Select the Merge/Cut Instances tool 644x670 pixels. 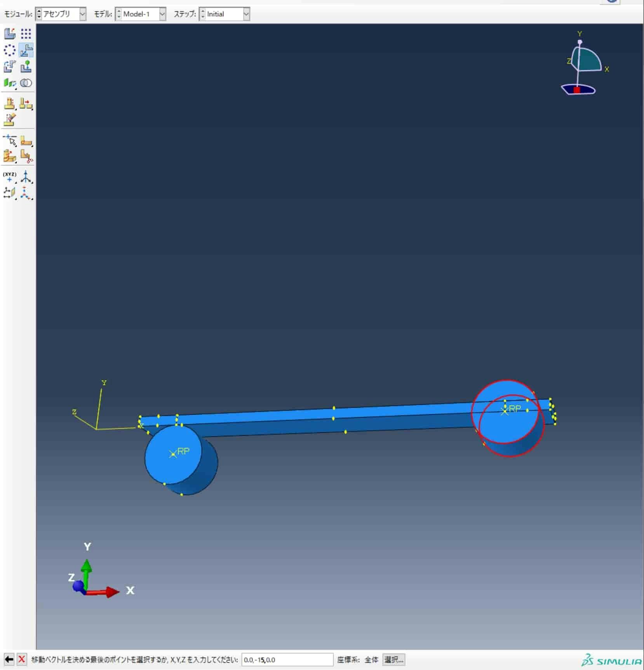[26, 83]
